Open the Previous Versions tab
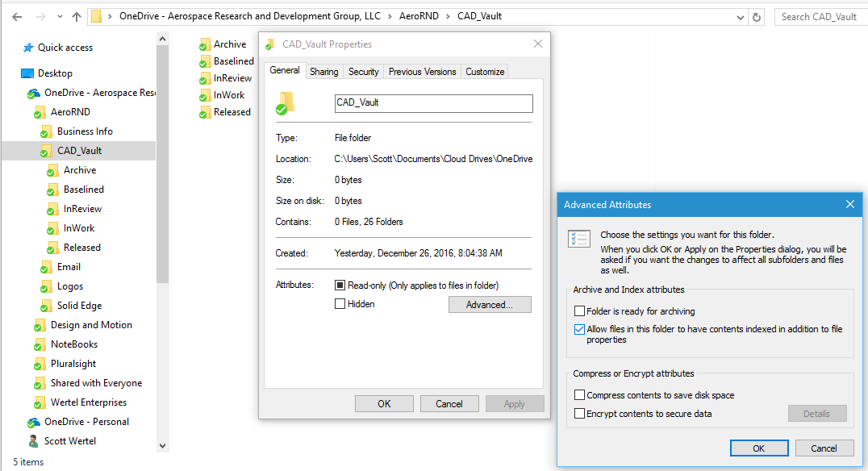The height and width of the screenshot is (471, 868). click(x=422, y=72)
